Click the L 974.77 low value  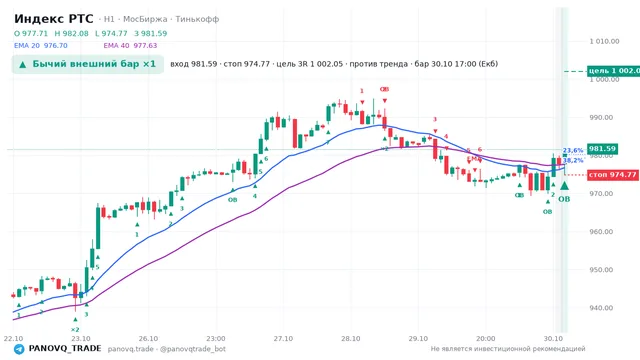111,33
